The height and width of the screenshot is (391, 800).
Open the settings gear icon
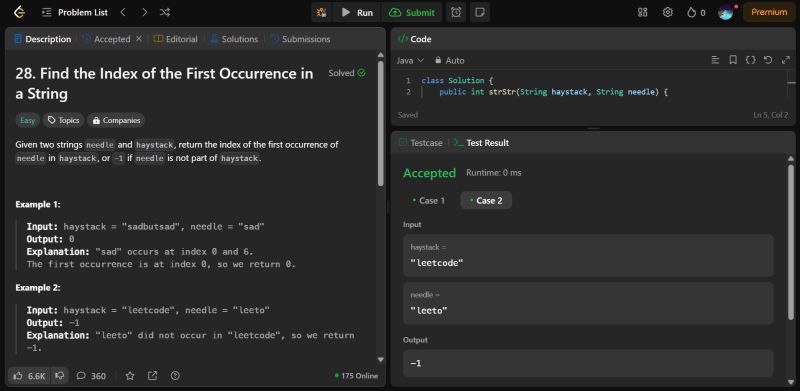(x=667, y=12)
